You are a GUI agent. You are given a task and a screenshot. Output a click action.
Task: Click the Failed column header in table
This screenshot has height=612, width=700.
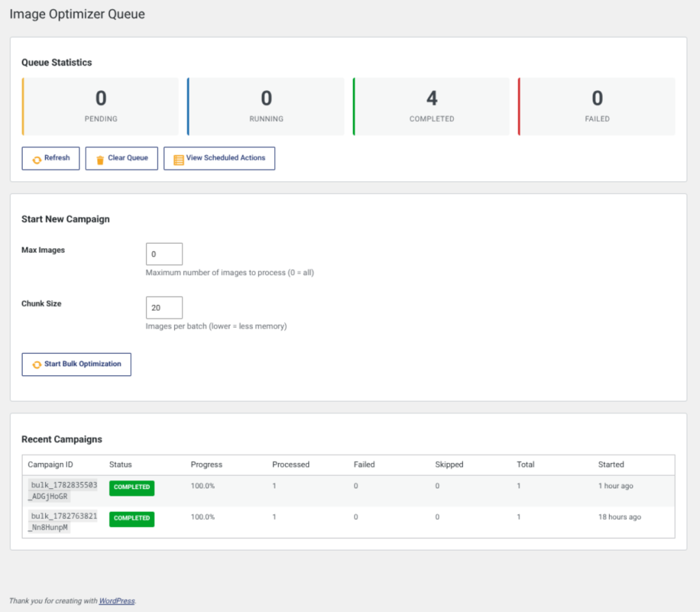click(364, 464)
